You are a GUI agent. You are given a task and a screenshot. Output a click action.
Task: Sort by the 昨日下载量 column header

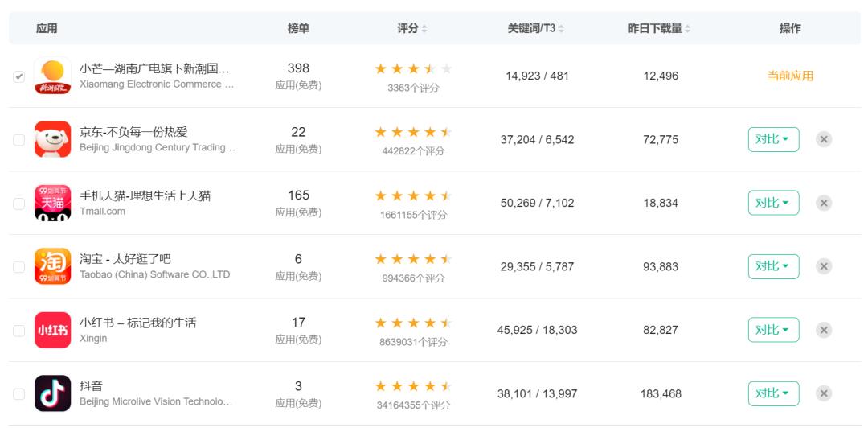pyautogui.click(x=659, y=28)
